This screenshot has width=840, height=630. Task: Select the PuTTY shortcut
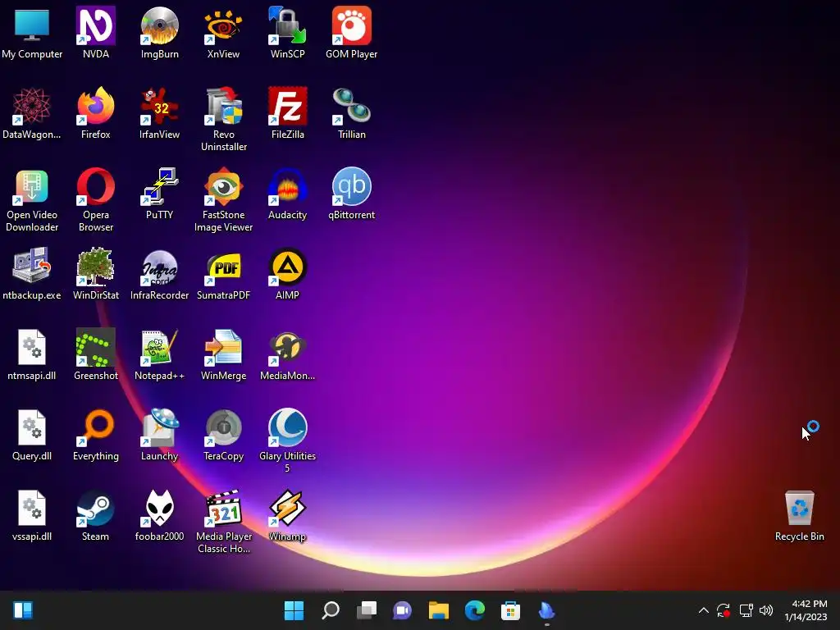159,186
